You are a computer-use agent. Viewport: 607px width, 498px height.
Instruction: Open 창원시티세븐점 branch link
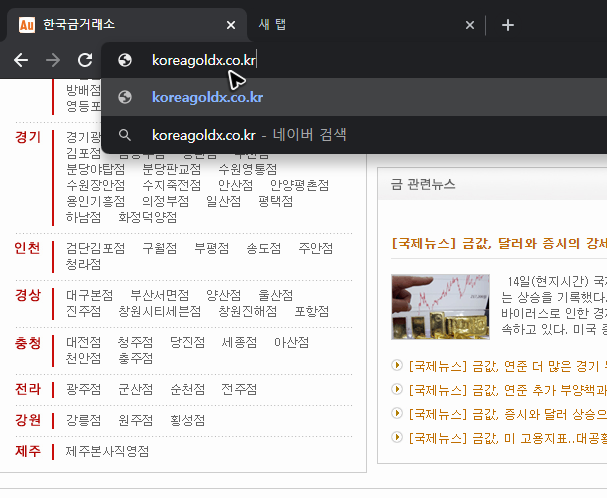(x=159, y=311)
